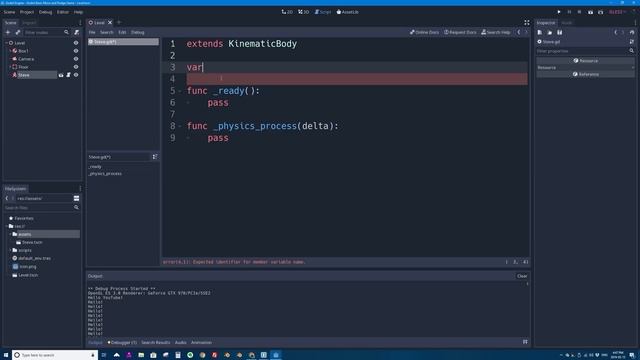Add a new node with the plus icon
640x360 pixels.
pos(8,32)
